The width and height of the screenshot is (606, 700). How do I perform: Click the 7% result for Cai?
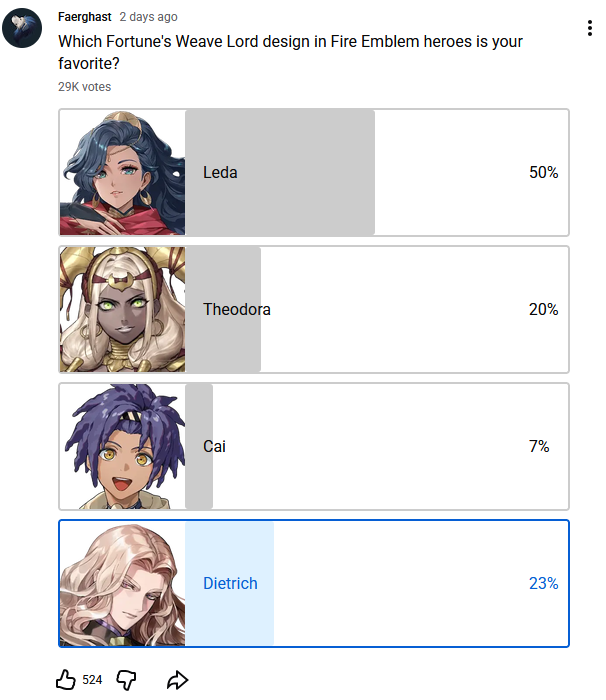tap(539, 446)
